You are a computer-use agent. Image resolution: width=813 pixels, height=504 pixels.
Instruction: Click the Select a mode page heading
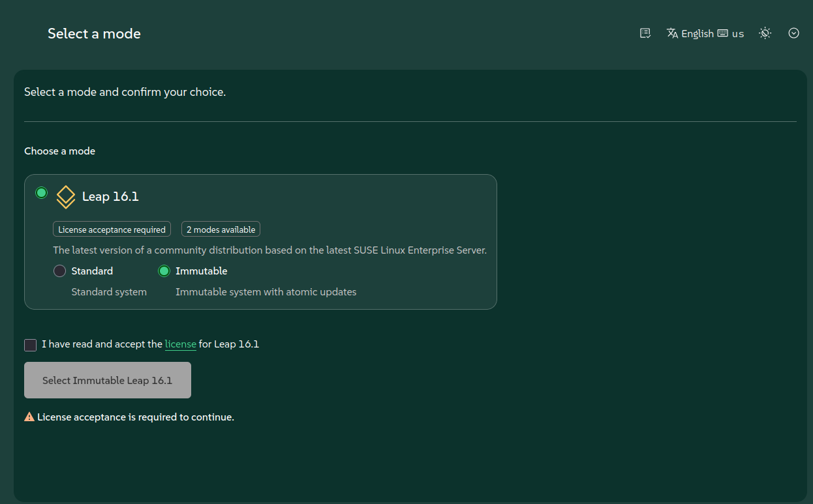(94, 33)
